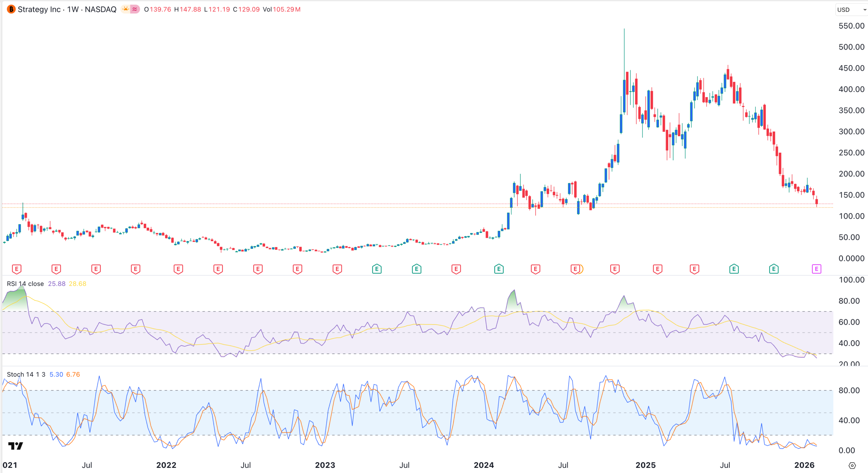The width and height of the screenshot is (868, 473).
Task: Click the 2022 time axis label
Action: click(166, 465)
